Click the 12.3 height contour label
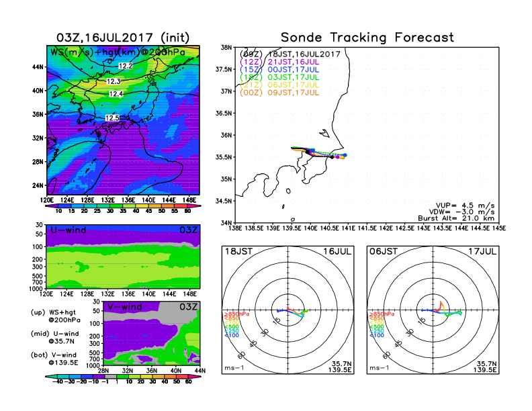The image size is (532, 411). [x=114, y=81]
